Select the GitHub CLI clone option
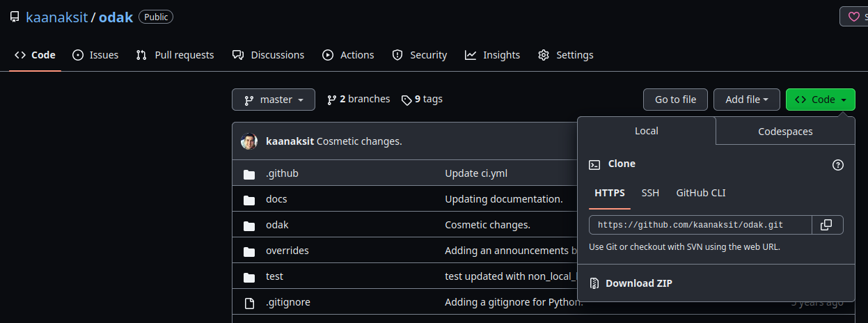Image resolution: width=868 pixels, height=323 pixels. point(701,193)
